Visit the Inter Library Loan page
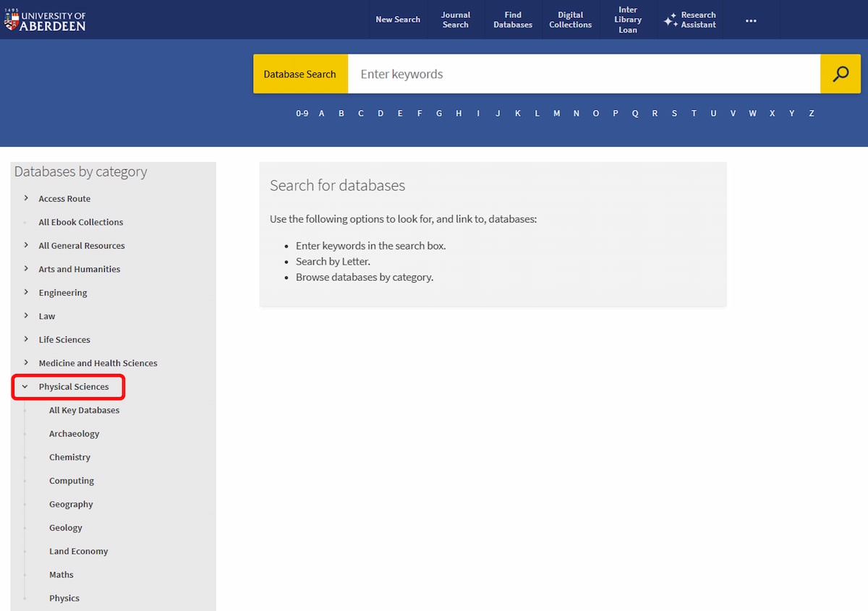 click(x=627, y=20)
